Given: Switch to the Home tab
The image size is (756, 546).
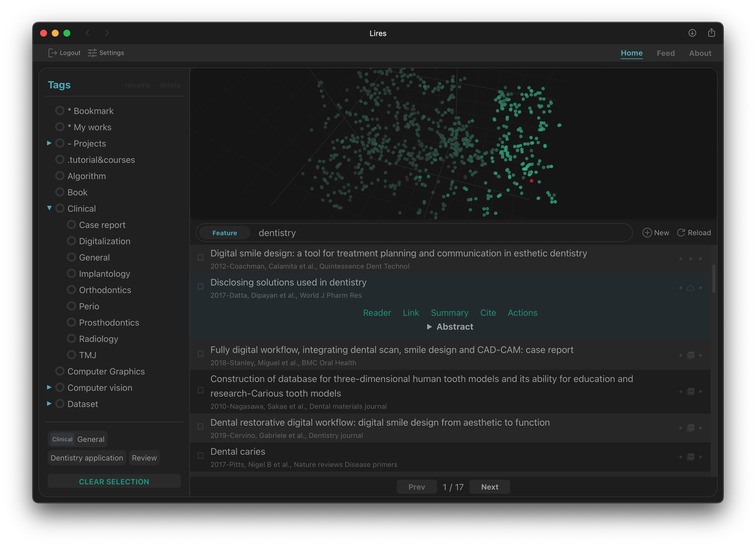Looking at the screenshot, I should (631, 53).
